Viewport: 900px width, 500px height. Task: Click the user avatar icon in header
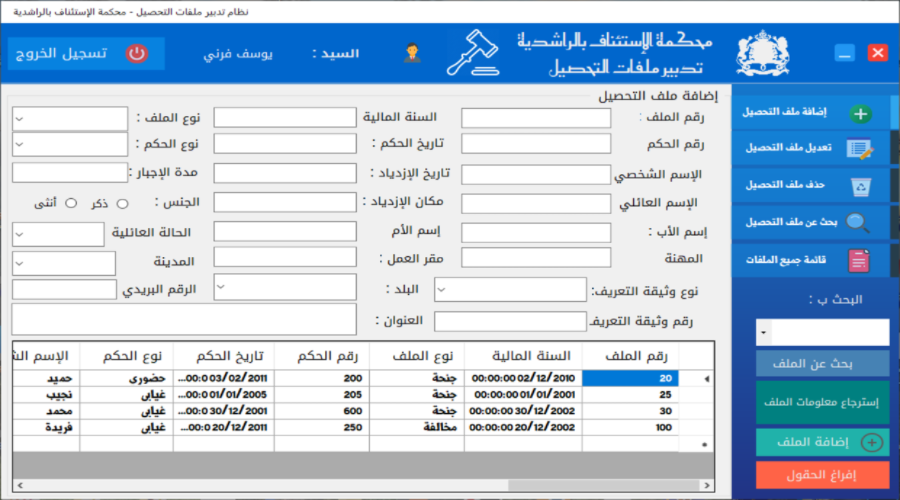tap(411, 53)
